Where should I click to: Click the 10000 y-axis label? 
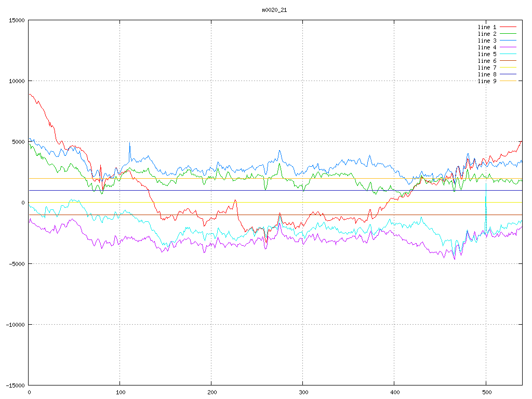coord(16,81)
